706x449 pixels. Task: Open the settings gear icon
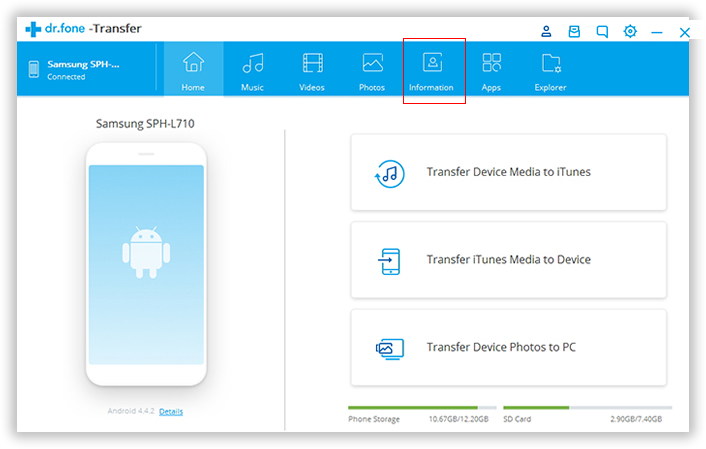[630, 31]
